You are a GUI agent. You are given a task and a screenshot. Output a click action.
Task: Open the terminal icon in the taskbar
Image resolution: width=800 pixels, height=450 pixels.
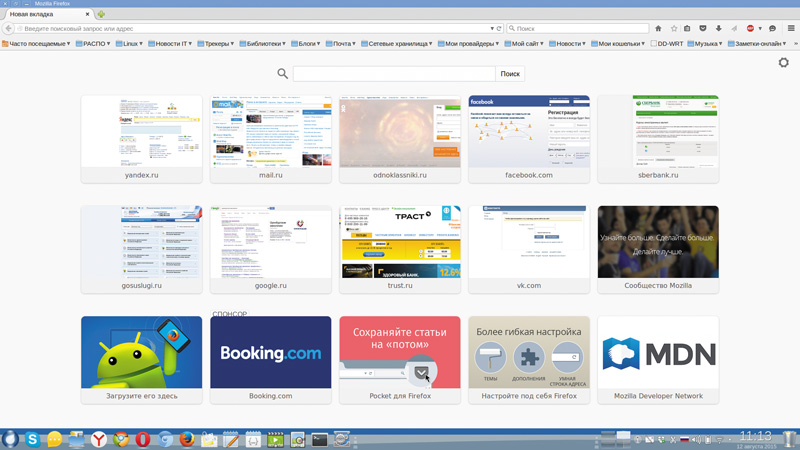coord(319,439)
